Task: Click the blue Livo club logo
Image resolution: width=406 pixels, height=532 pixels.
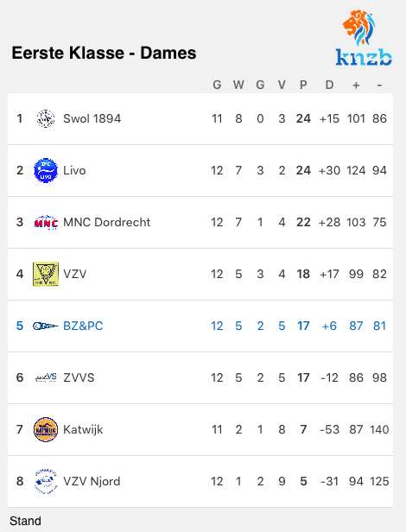Action: pos(46,170)
